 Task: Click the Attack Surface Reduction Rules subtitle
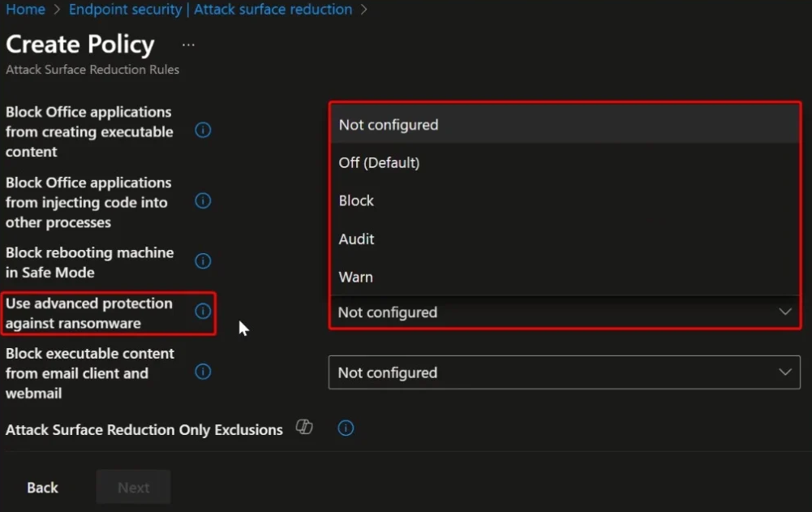tap(92, 70)
